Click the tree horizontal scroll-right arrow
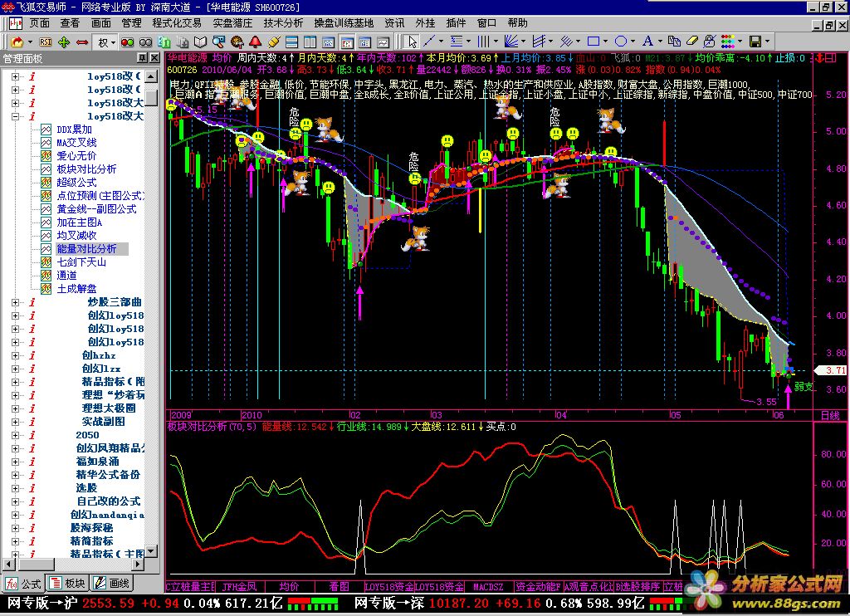Viewport: 850px width, 616px height. tap(139, 564)
